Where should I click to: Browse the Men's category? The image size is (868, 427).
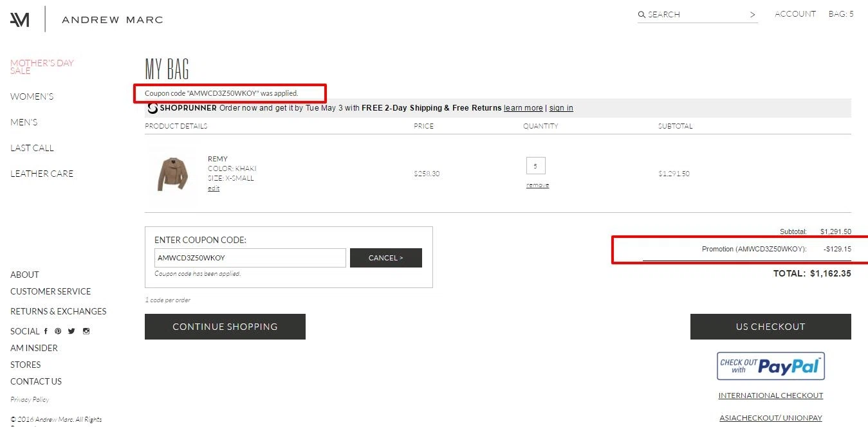pos(24,122)
